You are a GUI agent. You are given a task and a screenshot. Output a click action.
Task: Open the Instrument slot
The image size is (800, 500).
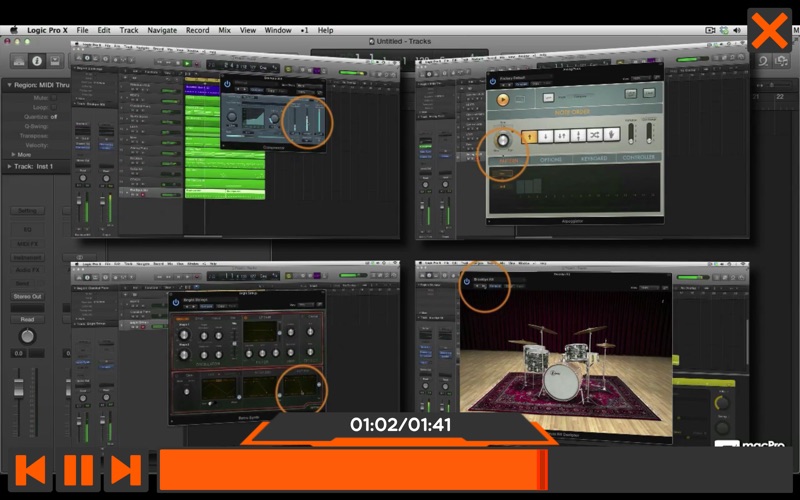27,258
